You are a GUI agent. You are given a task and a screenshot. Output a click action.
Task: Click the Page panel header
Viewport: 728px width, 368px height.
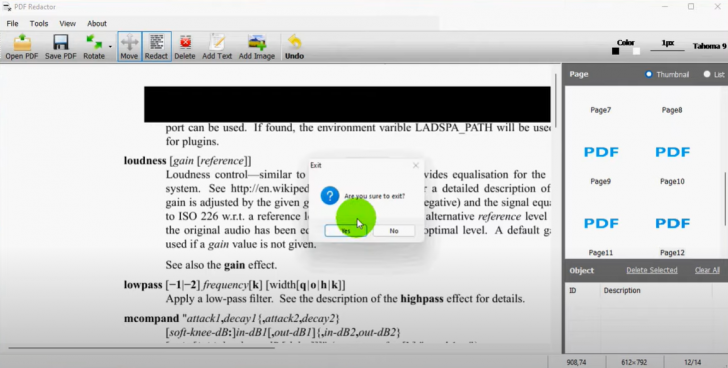[x=579, y=74]
